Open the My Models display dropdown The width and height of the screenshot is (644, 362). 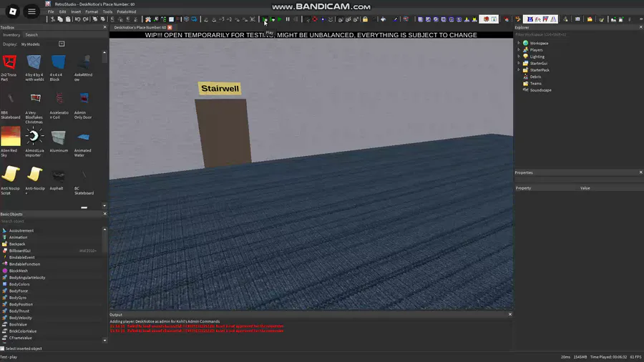tap(62, 44)
